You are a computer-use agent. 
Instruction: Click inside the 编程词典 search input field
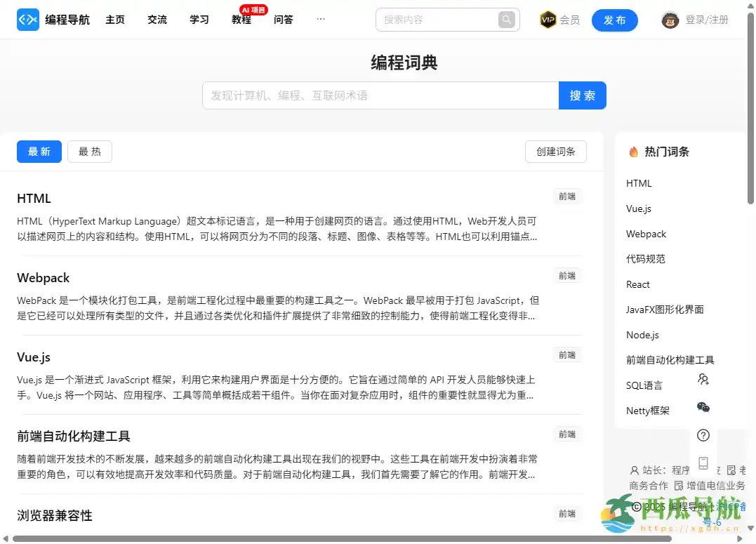(x=379, y=95)
